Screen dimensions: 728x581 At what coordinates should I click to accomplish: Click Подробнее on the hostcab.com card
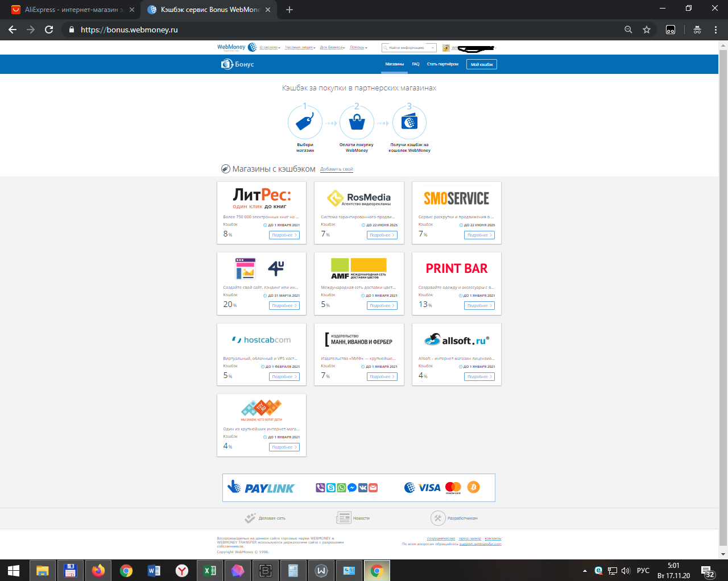tap(284, 376)
